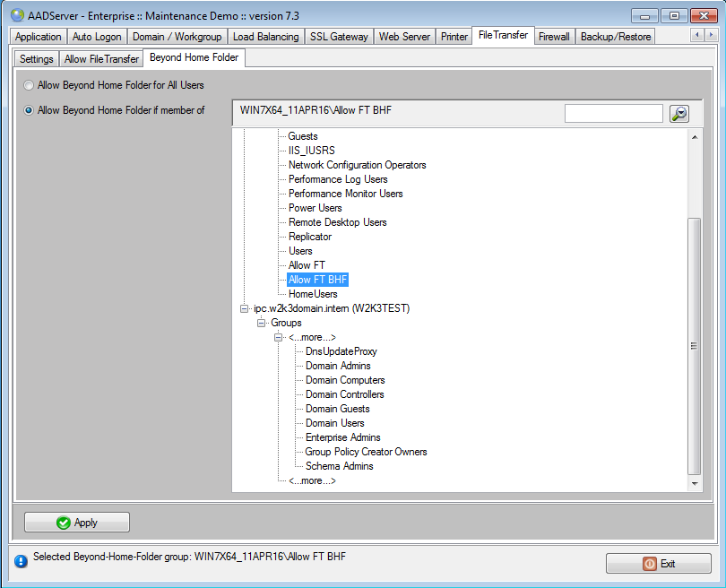
Task: Click the Apply button
Action: pyautogui.click(x=77, y=523)
